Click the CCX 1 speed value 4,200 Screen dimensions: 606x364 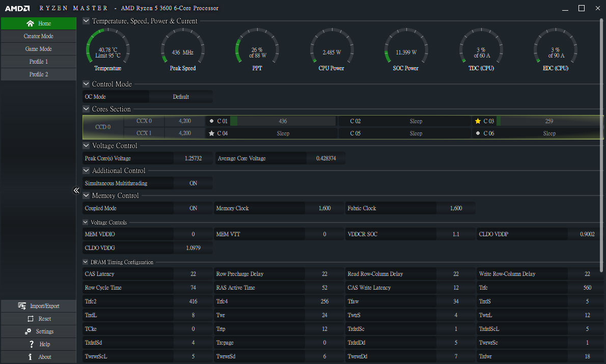(x=185, y=133)
